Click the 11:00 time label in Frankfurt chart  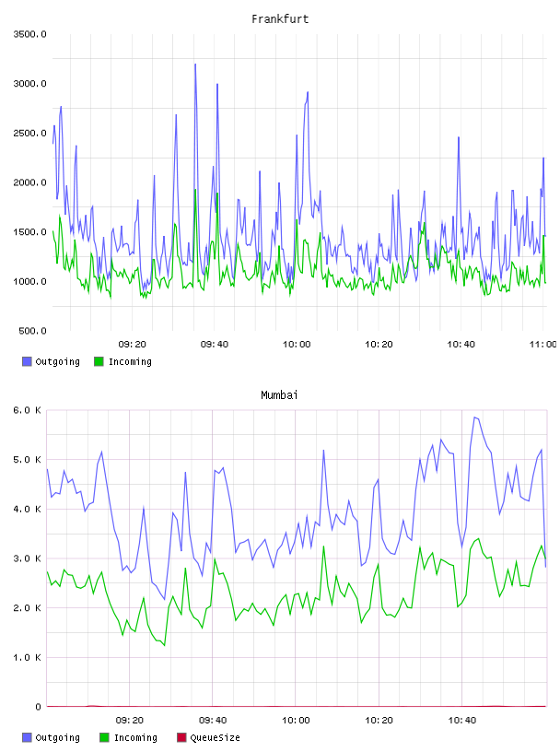pos(542,345)
